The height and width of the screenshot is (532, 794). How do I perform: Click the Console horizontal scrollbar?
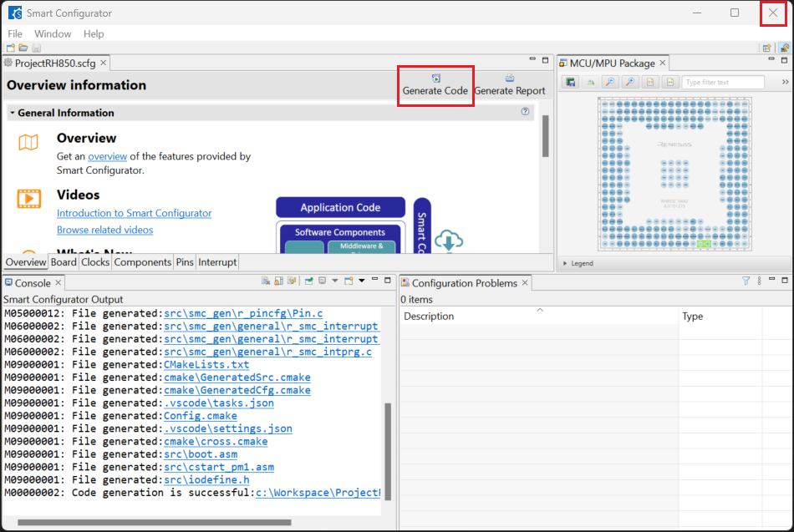pyautogui.click(x=155, y=522)
